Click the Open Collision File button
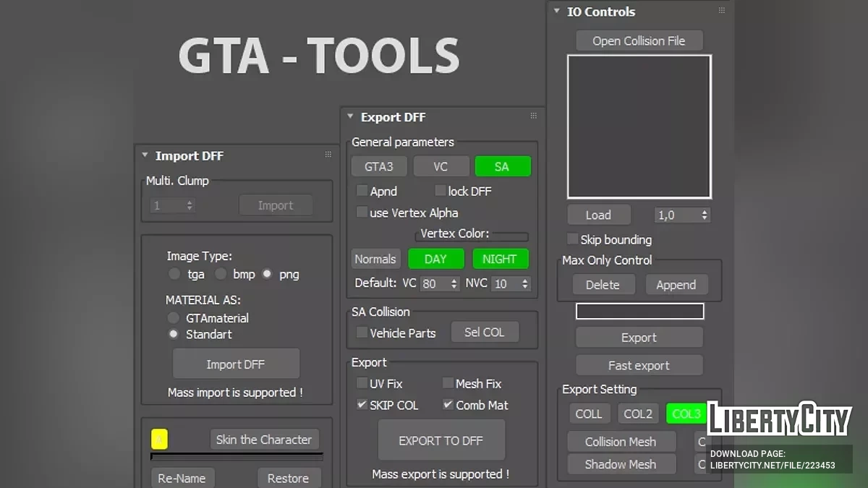This screenshot has height=488, width=868. [x=639, y=40]
